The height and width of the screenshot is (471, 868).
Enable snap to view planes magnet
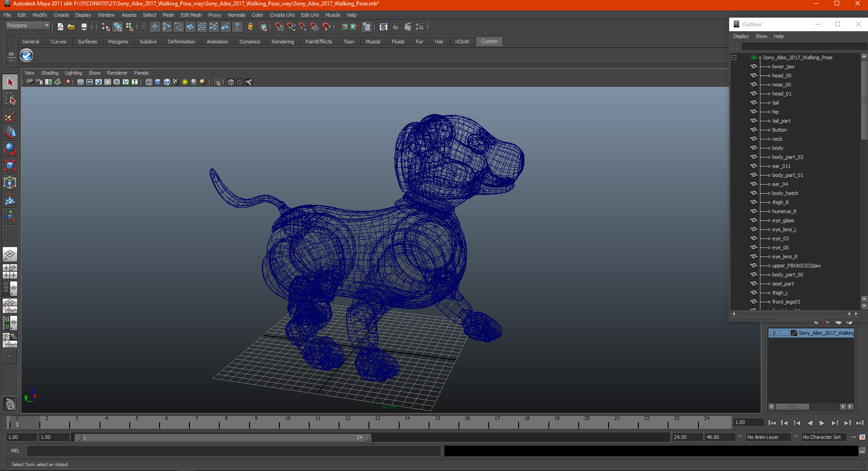click(314, 27)
